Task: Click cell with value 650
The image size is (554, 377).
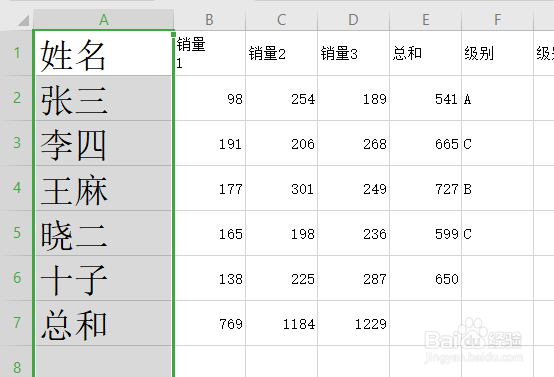Action: pyautogui.click(x=425, y=278)
